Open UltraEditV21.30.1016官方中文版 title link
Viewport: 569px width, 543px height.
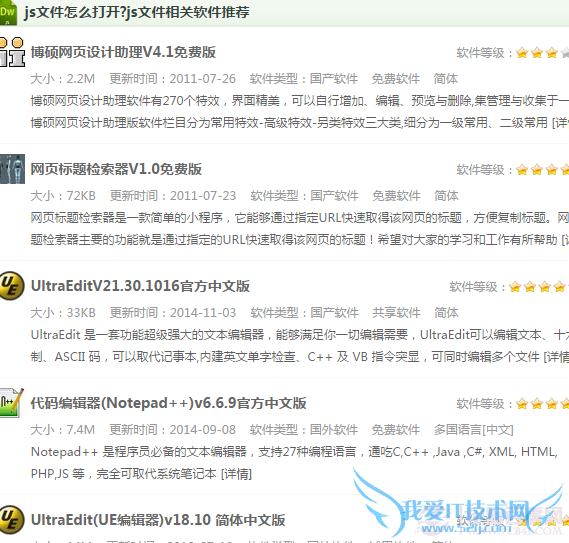[x=140, y=286]
